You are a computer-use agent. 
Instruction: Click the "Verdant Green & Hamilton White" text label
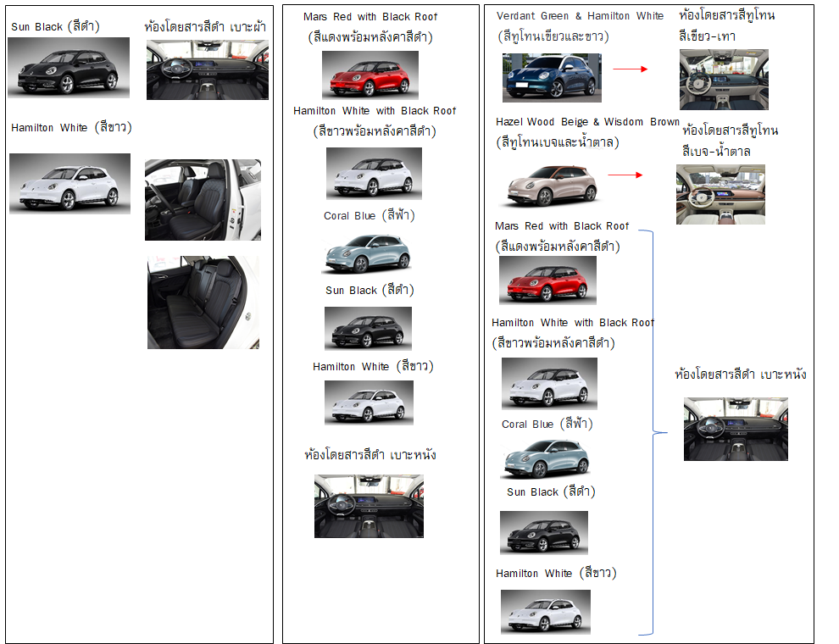580,16
